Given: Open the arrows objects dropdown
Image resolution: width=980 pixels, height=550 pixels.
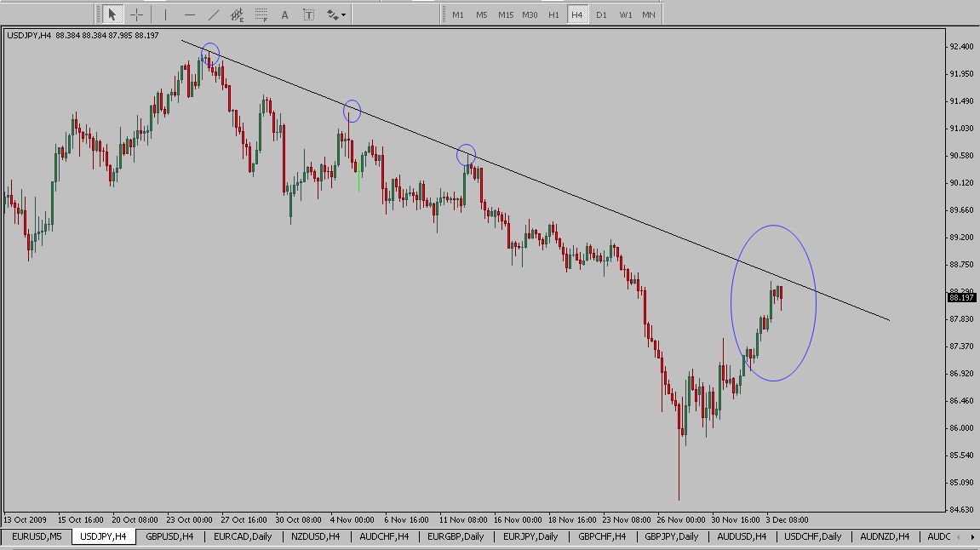Looking at the screenshot, I should pos(335,14).
